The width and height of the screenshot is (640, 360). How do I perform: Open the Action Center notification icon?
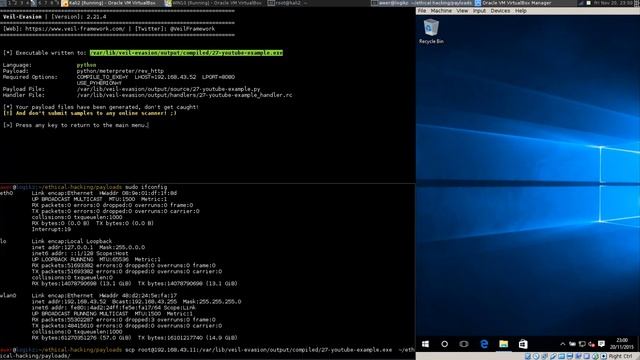pyautogui.click(x=601, y=344)
